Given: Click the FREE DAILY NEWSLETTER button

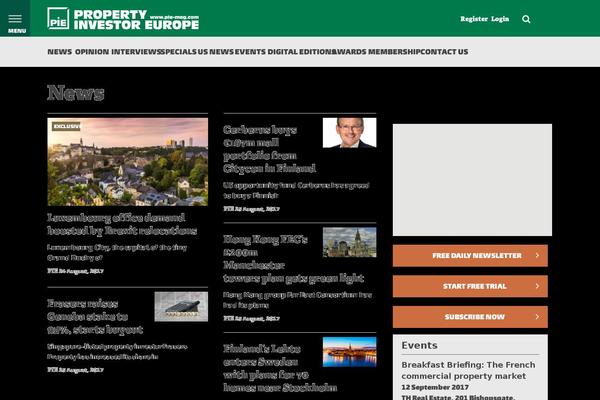Looking at the screenshot, I should pos(470,256).
